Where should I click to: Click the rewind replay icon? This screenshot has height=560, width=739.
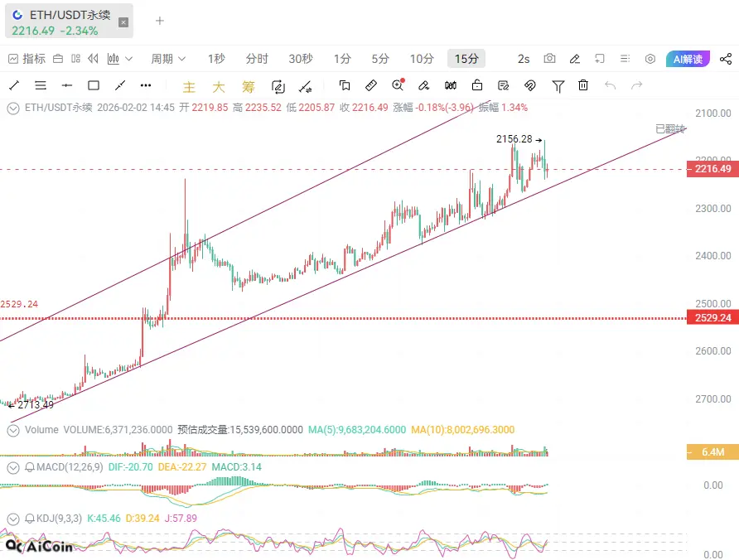(94, 59)
